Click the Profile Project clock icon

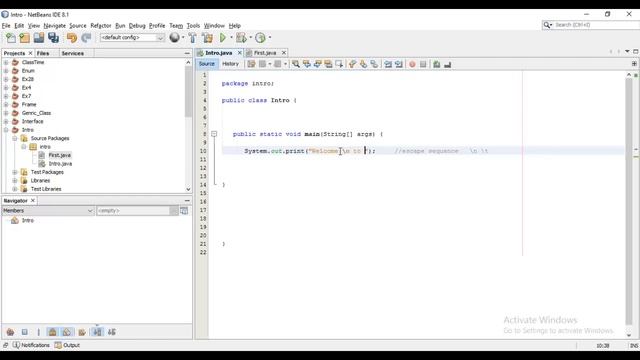pyautogui.click(x=260, y=38)
